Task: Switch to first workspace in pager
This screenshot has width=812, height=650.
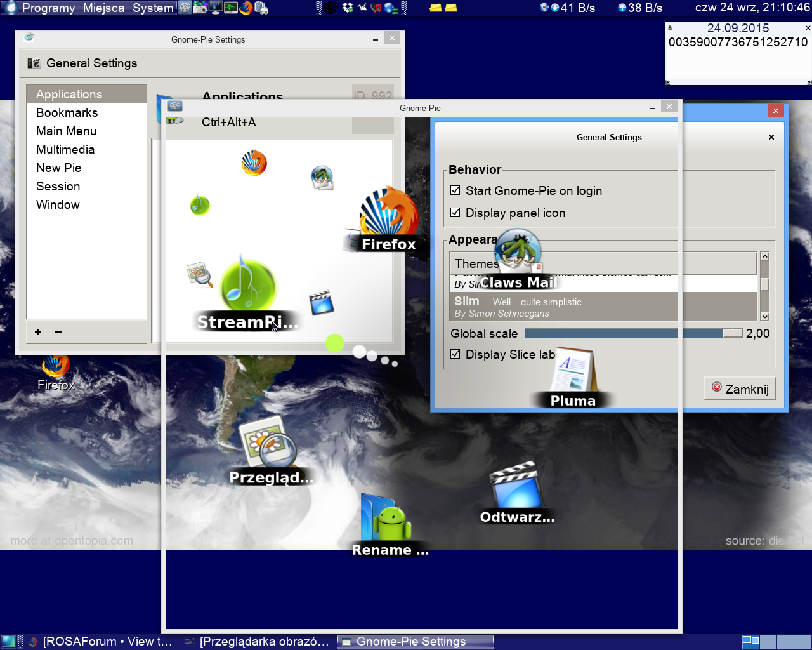Action: click(751, 642)
